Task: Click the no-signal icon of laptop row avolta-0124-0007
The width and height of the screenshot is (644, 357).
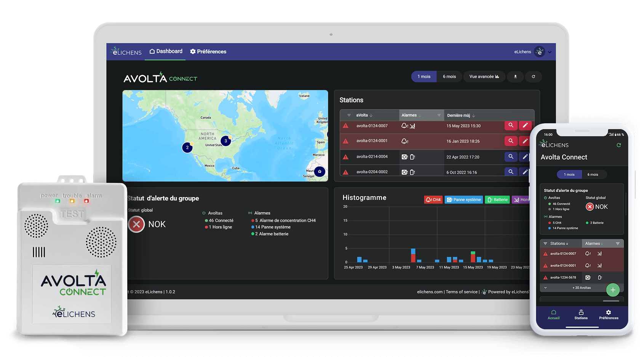Action: [x=412, y=126]
